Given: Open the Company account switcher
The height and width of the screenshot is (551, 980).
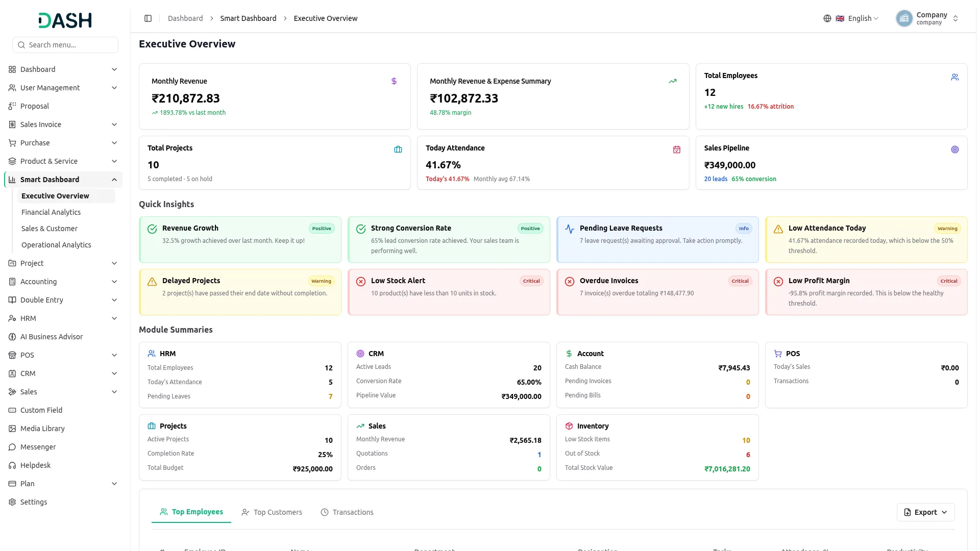Looking at the screenshot, I should click(928, 18).
